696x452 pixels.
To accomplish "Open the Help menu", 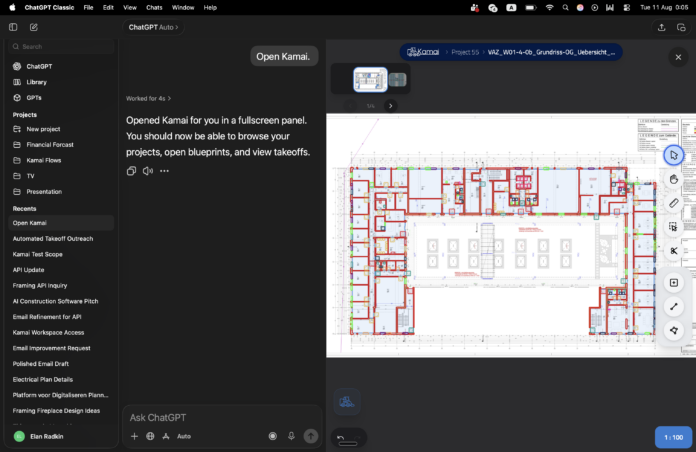I will click(210, 8).
